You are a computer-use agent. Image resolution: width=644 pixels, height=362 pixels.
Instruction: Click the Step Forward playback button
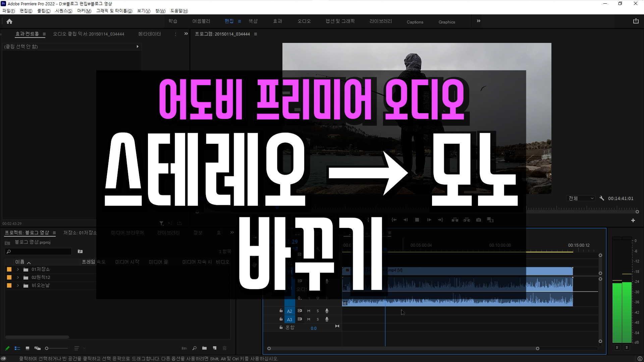click(429, 220)
